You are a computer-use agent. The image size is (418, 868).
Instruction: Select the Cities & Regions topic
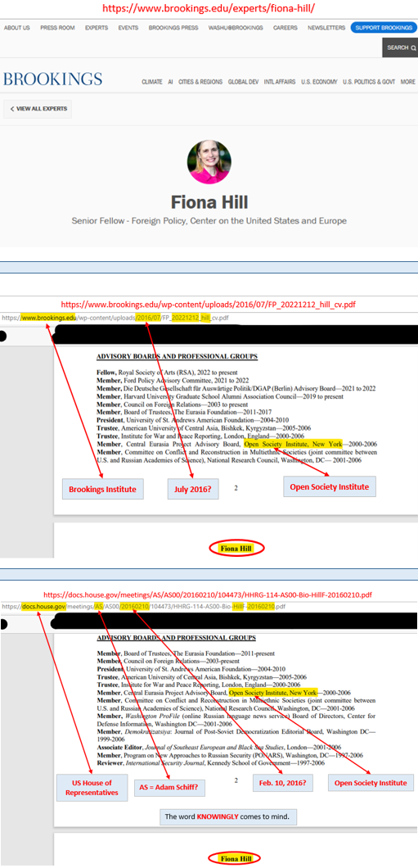200,81
